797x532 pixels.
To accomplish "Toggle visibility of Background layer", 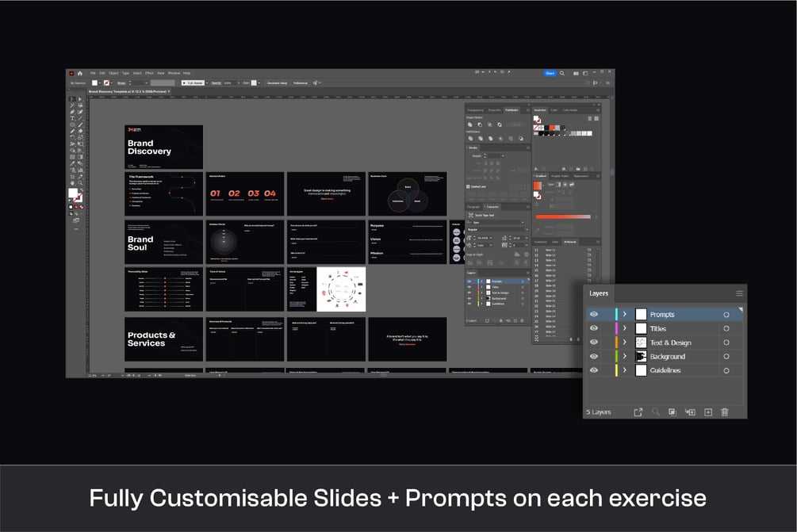I will pos(593,356).
